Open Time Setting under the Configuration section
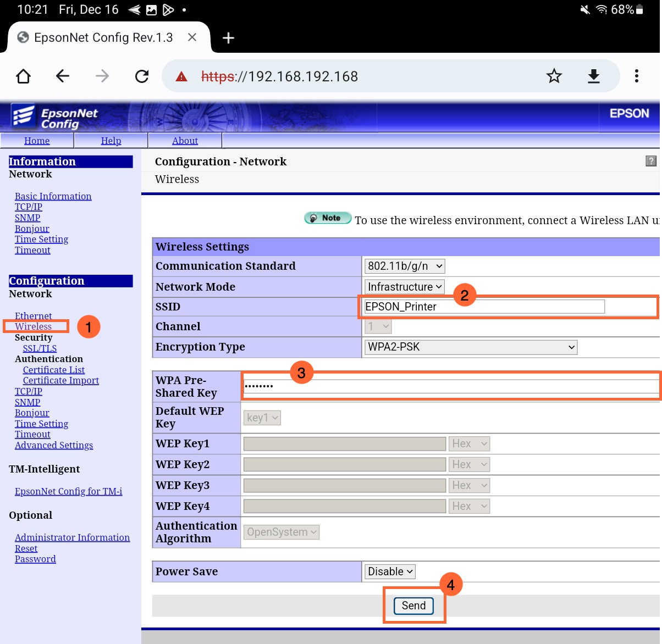662x644 pixels. tap(42, 424)
